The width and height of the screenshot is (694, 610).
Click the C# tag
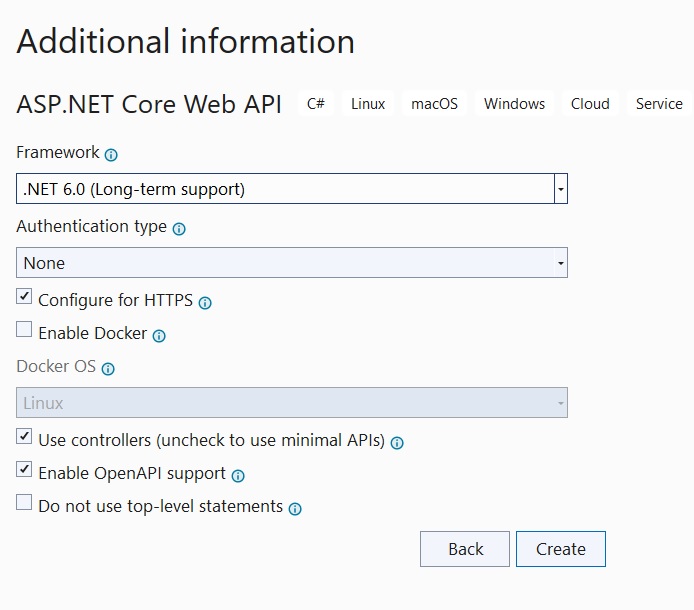point(316,104)
